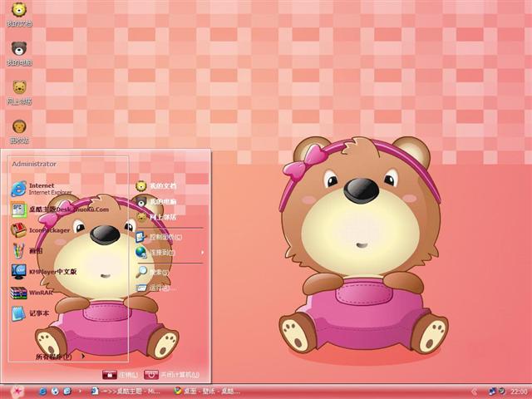This screenshot has height=399, width=532.
Task: Launch Internet Explorer from quick launch bar
Action: [43, 392]
